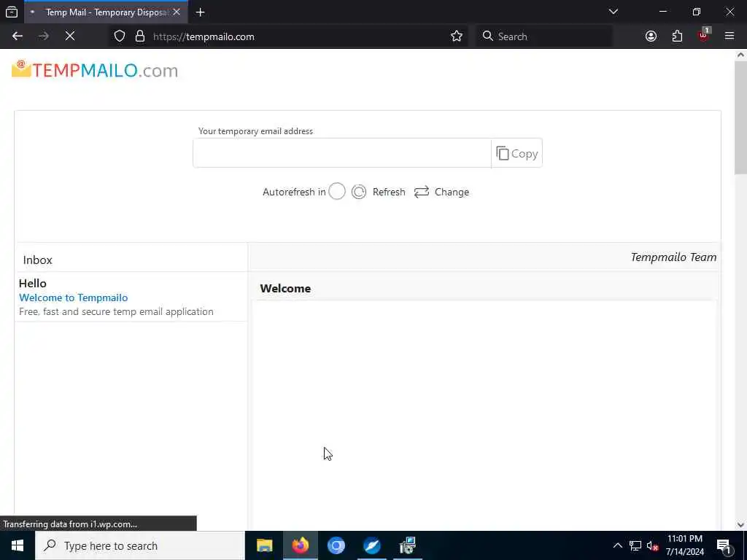
Task: Click the scrollbar down arrow
Action: coord(740,525)
